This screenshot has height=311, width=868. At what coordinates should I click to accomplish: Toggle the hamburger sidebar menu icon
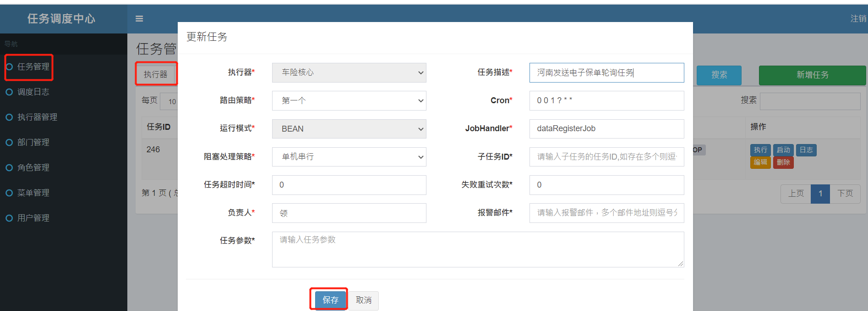tap(139, 19)
